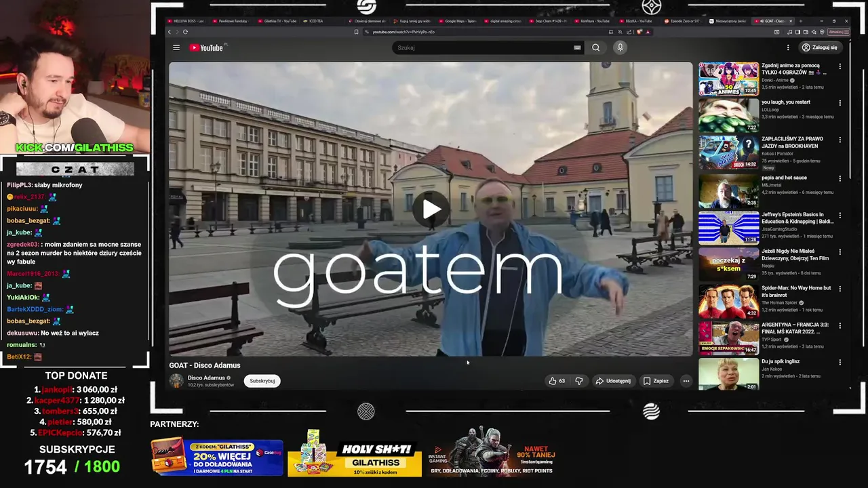Open the Jeżeli Nigdy Nie Miałeś thumbnail
Viewport: 868px width, 488px height.
[729, 264]
